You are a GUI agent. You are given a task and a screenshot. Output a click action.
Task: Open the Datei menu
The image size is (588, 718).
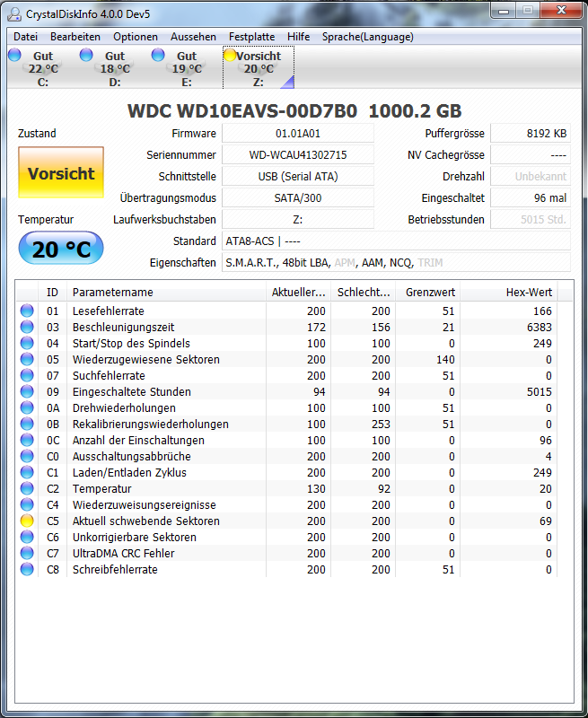click(x=25, y=37)
